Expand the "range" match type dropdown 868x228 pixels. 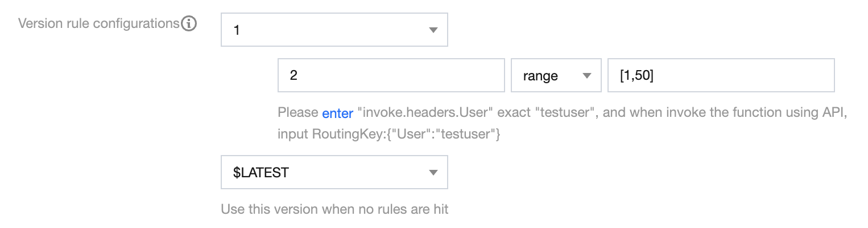[x=556, y=75]
